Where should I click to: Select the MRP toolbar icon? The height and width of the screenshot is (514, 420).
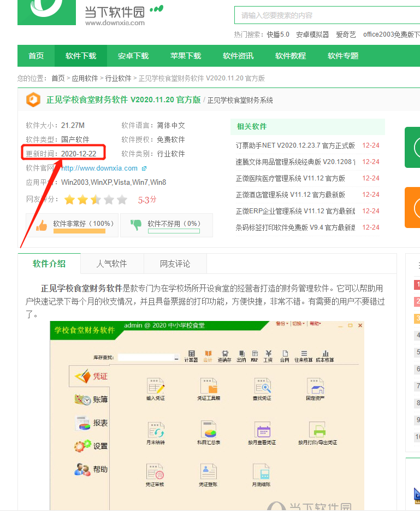point(255,355)
